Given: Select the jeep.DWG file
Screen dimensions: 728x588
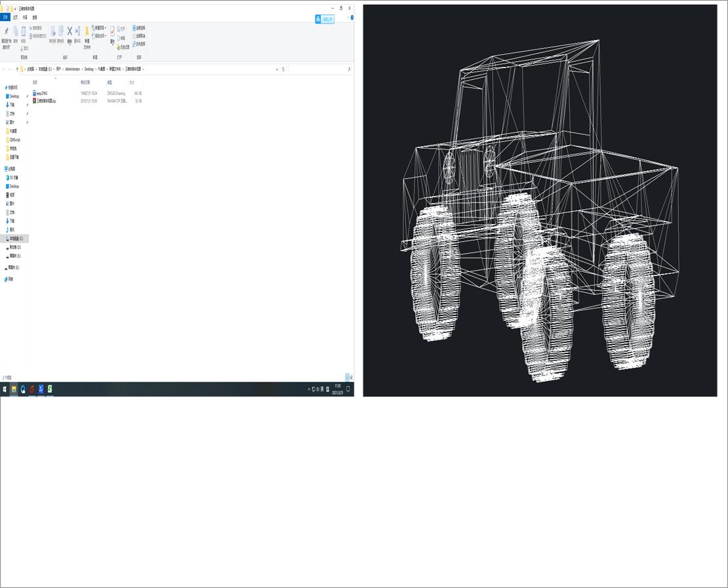Looking at the screenshot, I should tap(41, 93).
